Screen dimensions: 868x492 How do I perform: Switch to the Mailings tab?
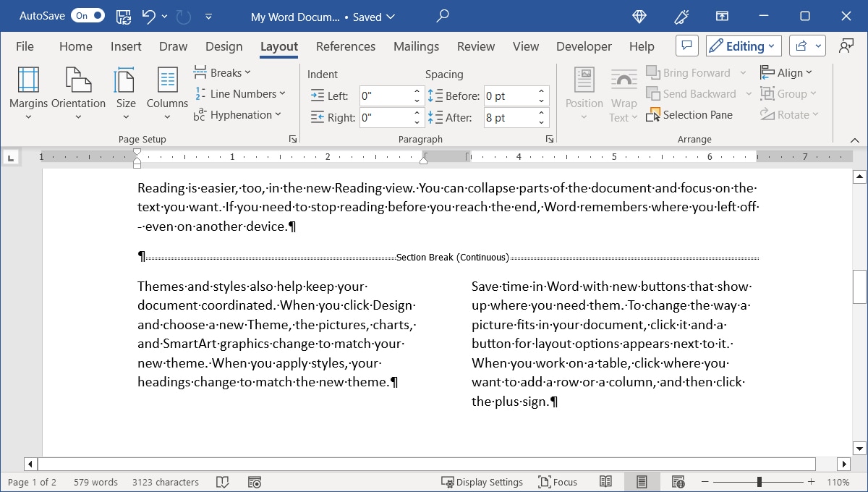pos(416,46)
